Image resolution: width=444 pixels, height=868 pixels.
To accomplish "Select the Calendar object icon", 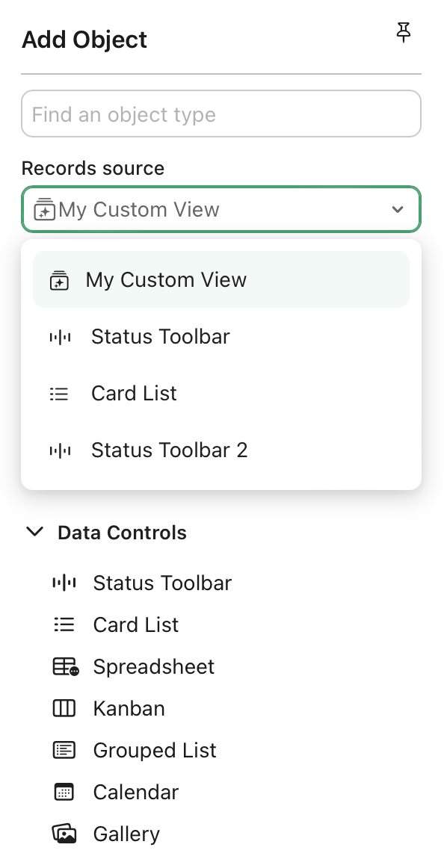I will click(64, 792).
